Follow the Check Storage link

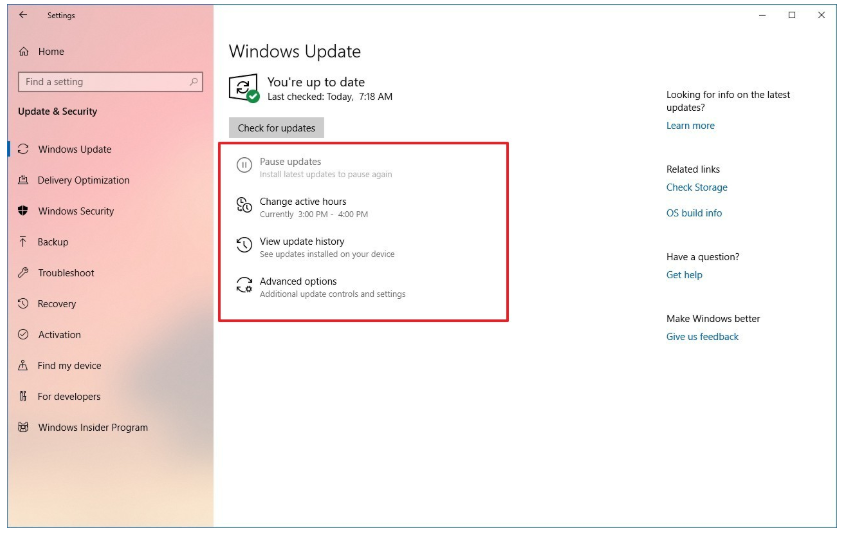[x=696, y=188]
